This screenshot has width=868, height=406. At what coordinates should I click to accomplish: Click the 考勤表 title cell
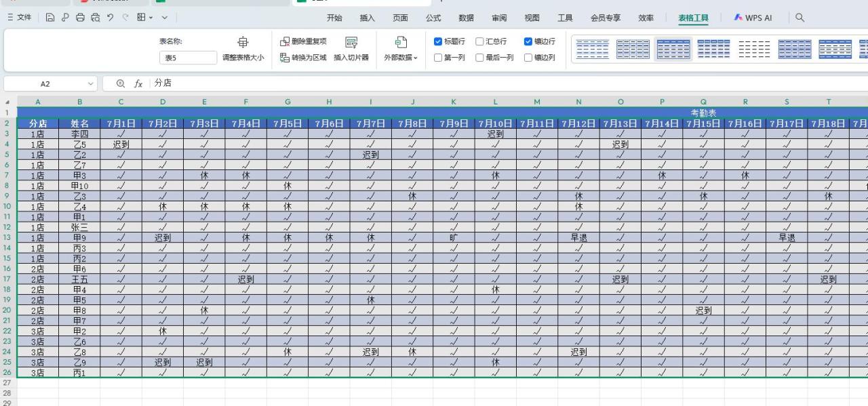[703, 113]
